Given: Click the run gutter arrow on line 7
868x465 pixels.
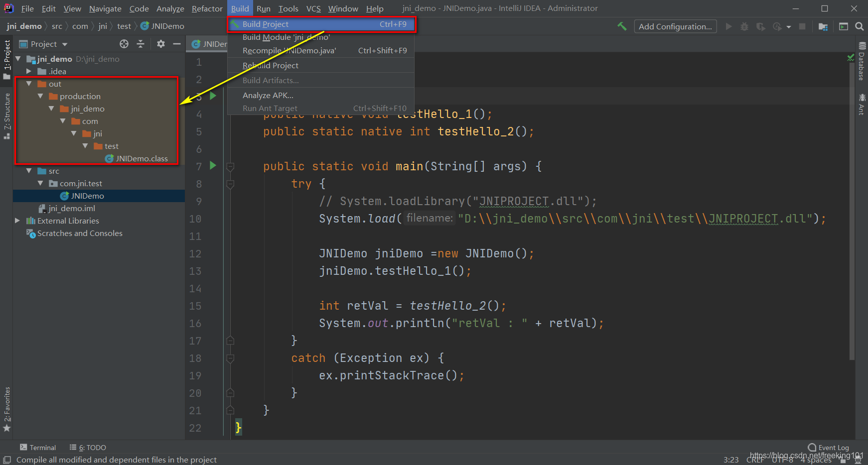Looking at the screenshot, I should pyautogui.click(x=213, y=165).
